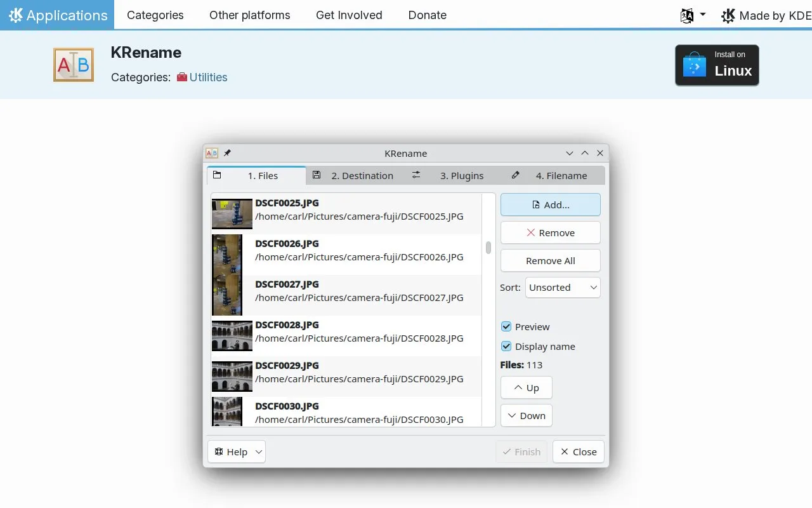Click the file list scrollbar handle
Viewport: 812px width, 508px height.
click(x=488, y=248)
